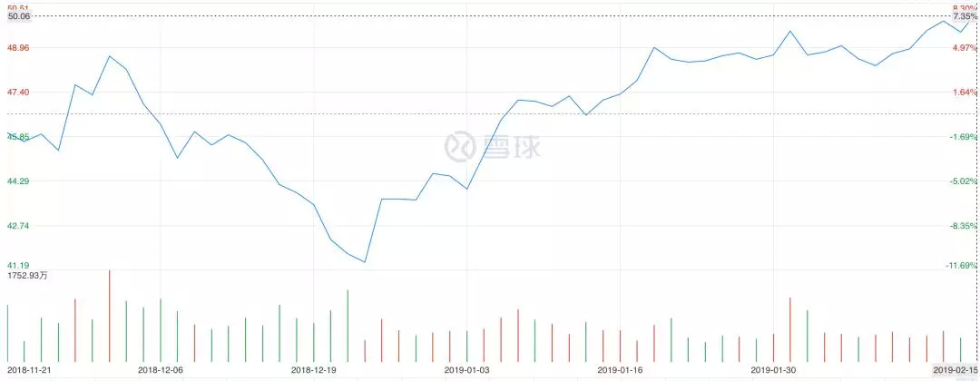Viewport: 980px width, 381px height.
Task: Click the 2019-01-30 axis date
Action: [x=774, y=371]
